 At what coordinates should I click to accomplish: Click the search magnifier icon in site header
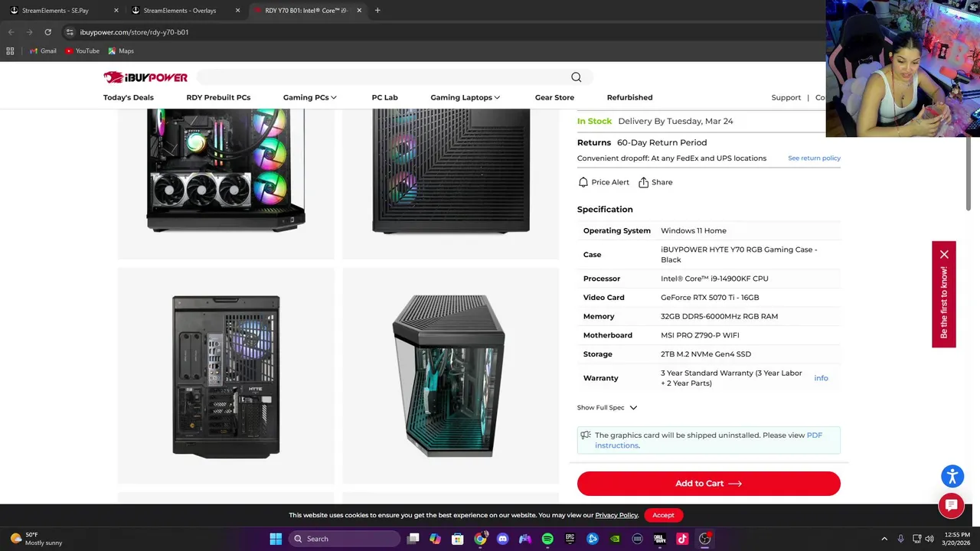577,77
